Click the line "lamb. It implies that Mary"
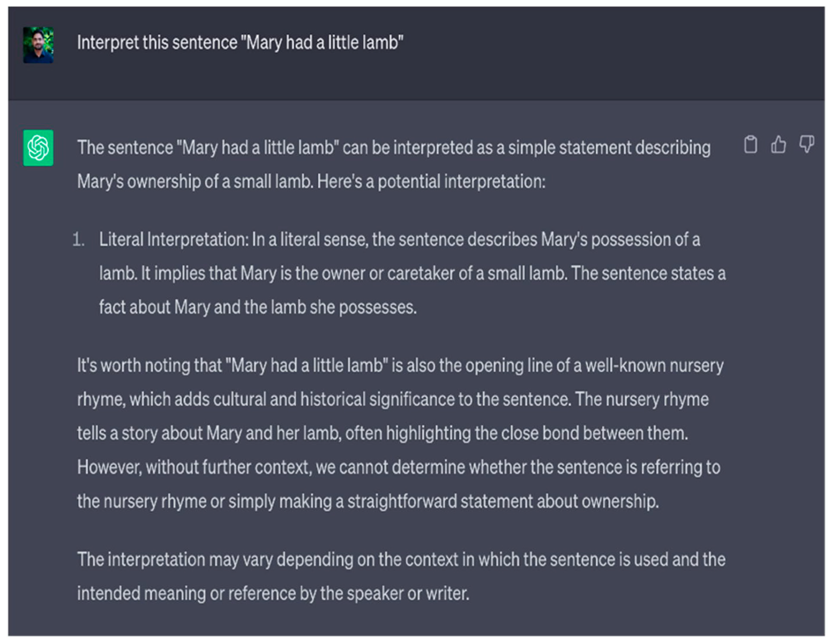This screenshot has width=831, height=644. (412, 274)
